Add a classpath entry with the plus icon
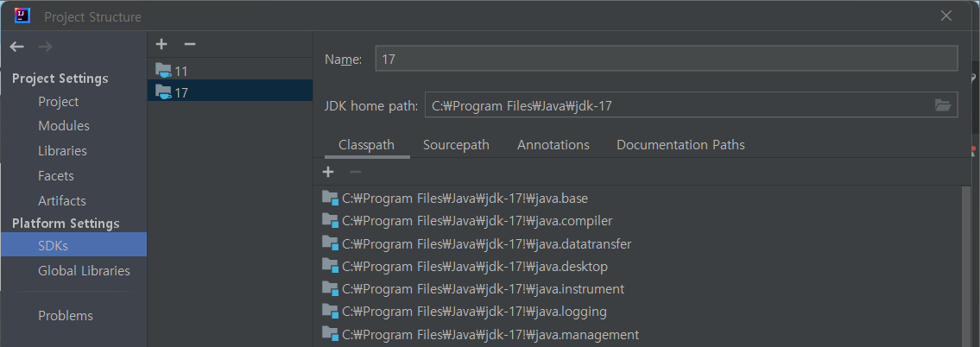The height and width of the screenshot is (347, 980). [328, 172]
